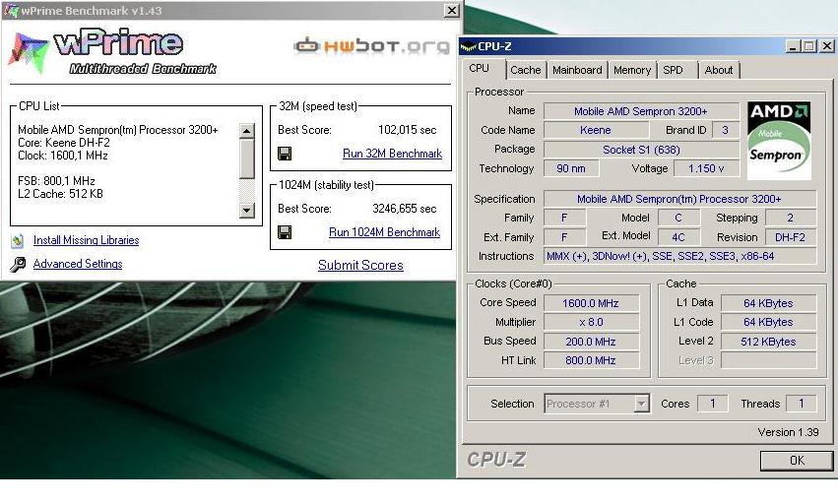
Task: Click the empty Level 3 cache field
Action: pos(768,360)
